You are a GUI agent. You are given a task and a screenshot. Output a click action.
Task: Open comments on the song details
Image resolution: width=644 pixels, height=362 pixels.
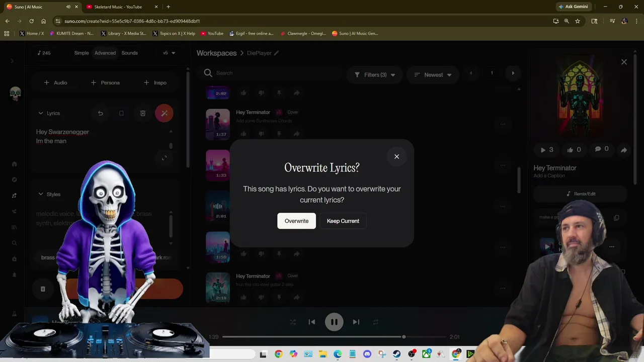602,149
